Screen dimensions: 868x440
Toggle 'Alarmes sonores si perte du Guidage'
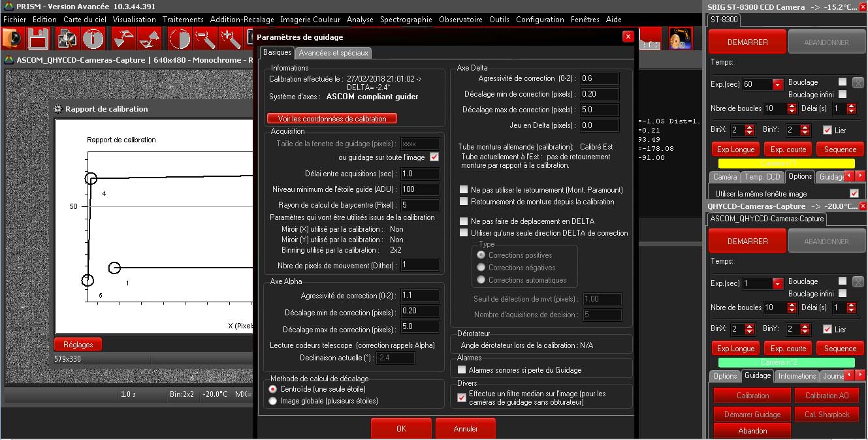[462, 370]
